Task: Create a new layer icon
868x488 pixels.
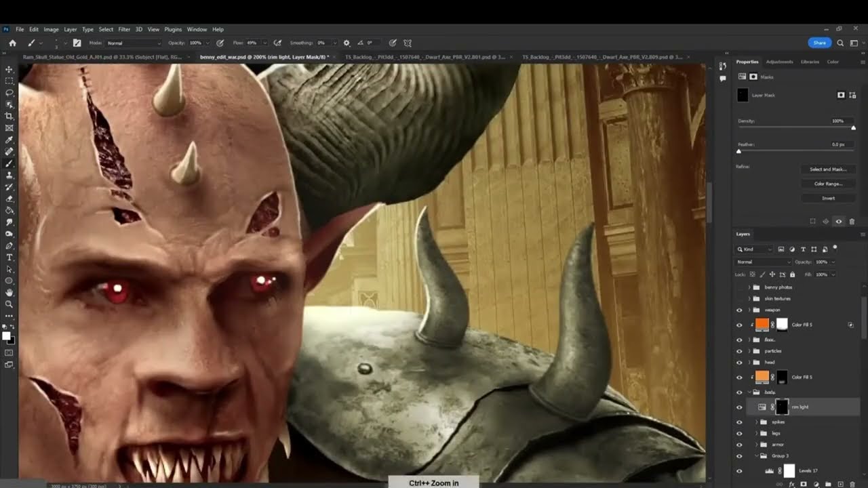Action: click(840, 484)
